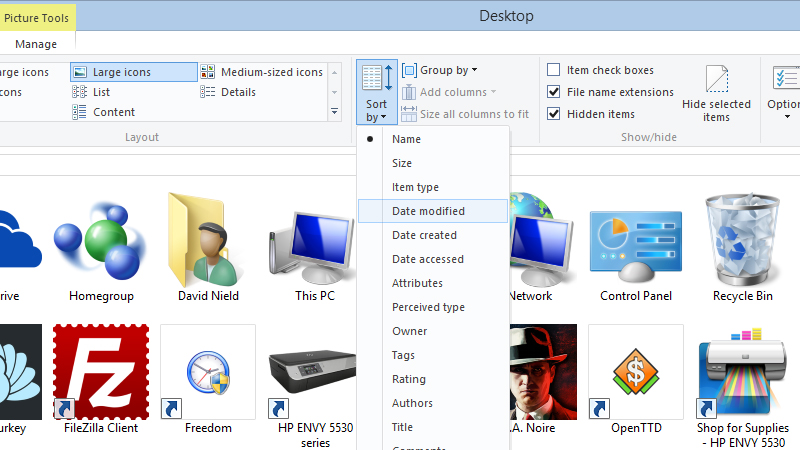Switch layout to Medium-sized icons
800x450 pixels.
pyautogui.click(x=262, y=72)
